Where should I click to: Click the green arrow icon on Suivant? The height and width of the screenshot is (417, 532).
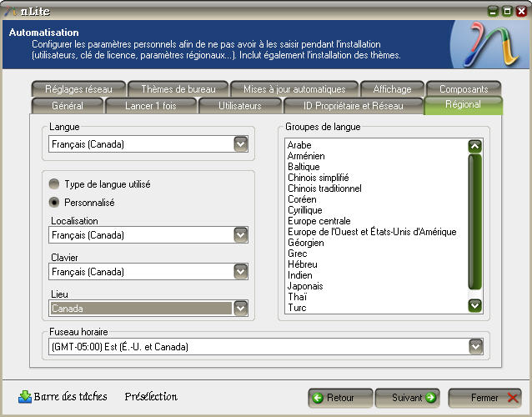point(430,397)
